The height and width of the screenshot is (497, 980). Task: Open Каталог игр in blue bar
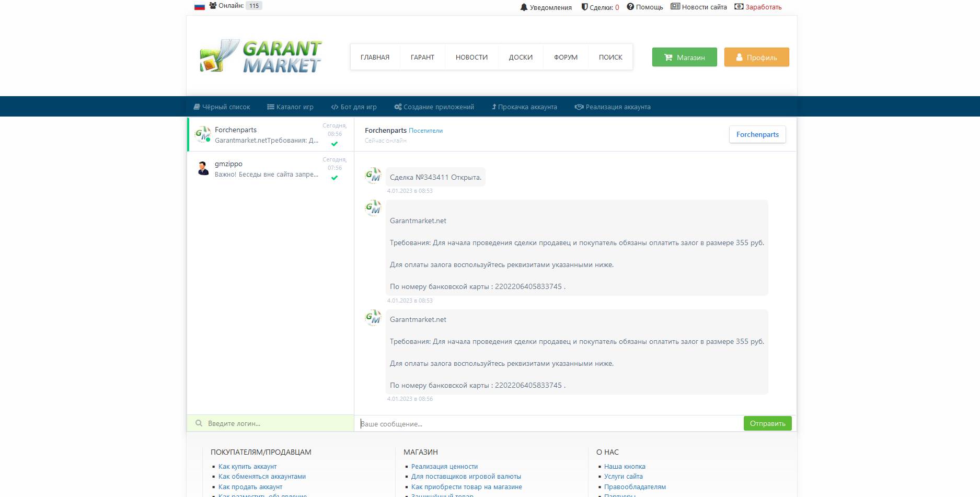290,107
